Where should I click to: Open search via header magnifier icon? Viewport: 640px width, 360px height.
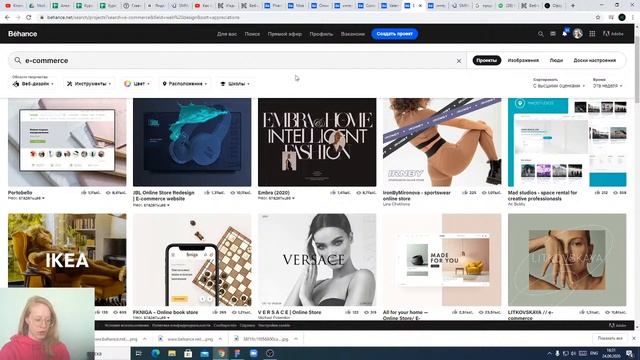click(540, 34)
